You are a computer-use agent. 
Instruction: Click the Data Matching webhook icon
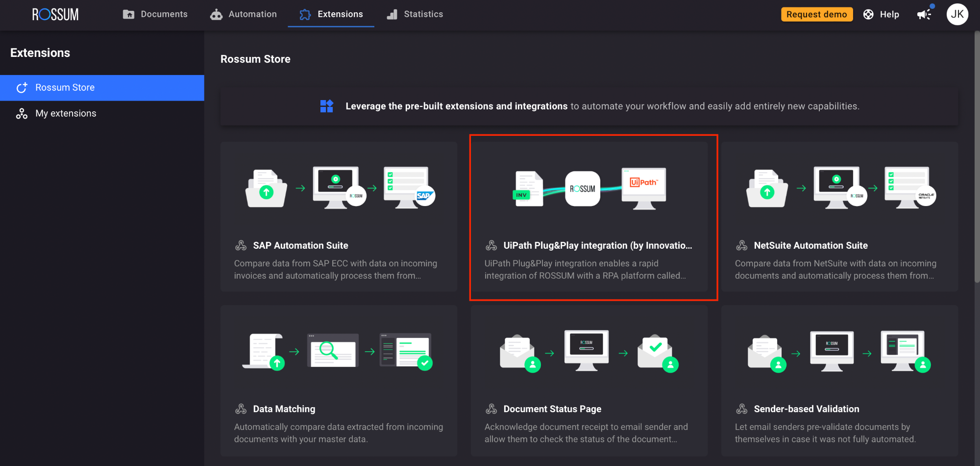(x=241, y=409)
